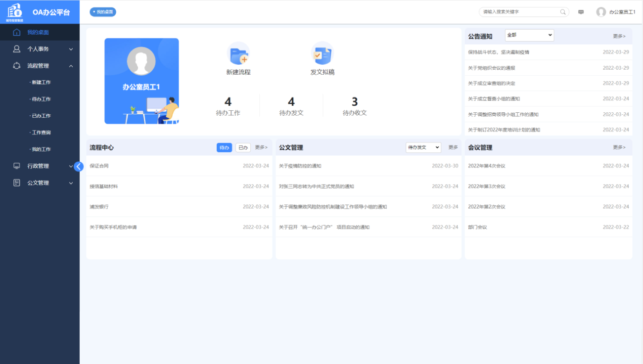Open the 保证合同 workflow item
643x364 pixels.
pyautogui.click(x=99, y=166)
